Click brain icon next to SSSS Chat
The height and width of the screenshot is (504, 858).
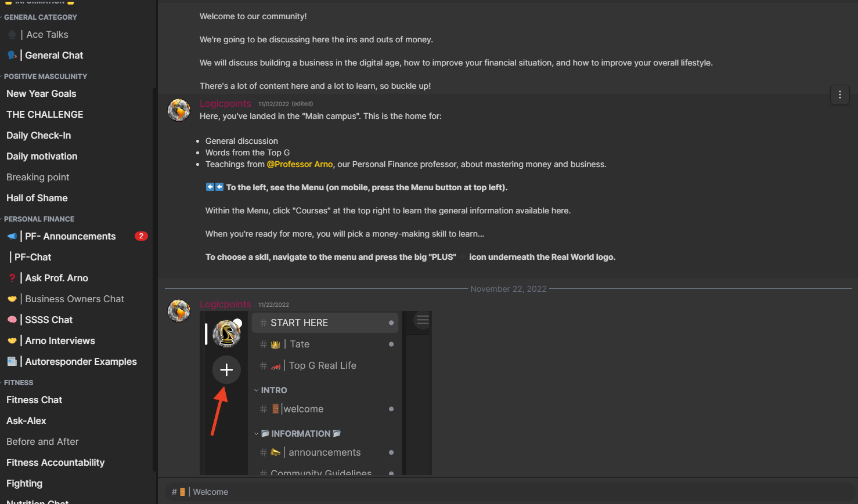coord(12,320)
